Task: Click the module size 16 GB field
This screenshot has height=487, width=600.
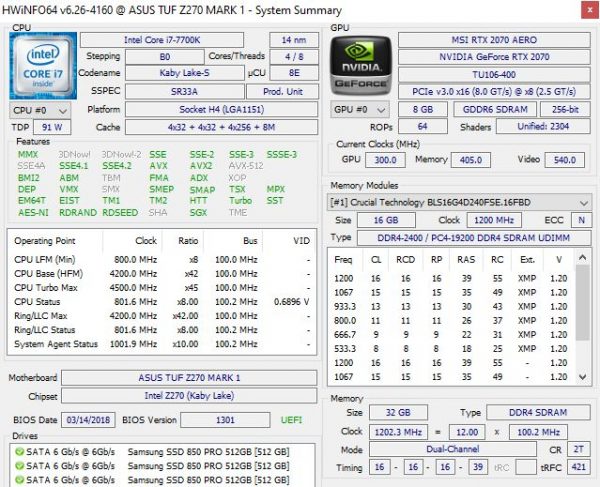Action: click(386, 220)
